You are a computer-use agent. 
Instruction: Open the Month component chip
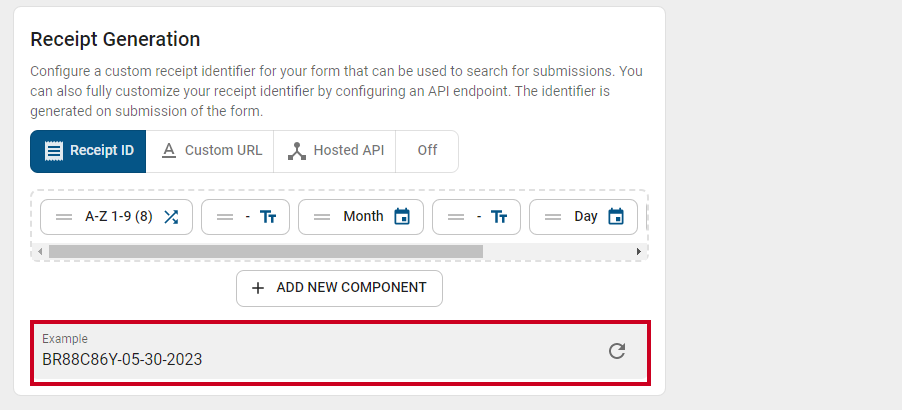pyautogui.click(x=361, y=217)
